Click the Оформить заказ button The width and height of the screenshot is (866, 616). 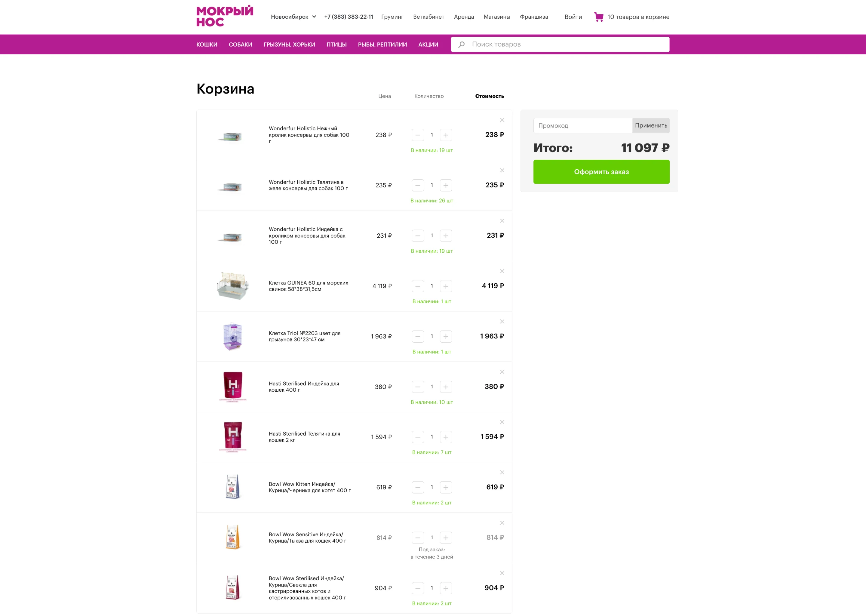(601, 172)
